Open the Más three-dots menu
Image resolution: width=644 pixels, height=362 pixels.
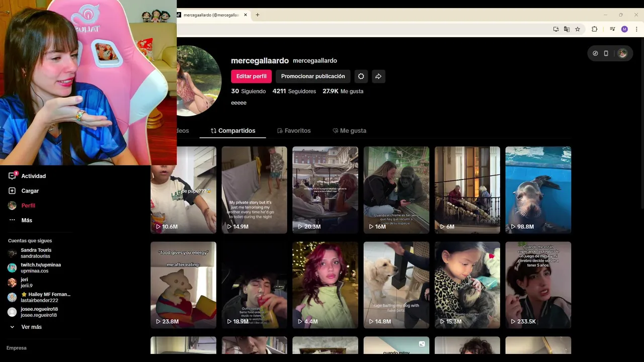[12, 220]
